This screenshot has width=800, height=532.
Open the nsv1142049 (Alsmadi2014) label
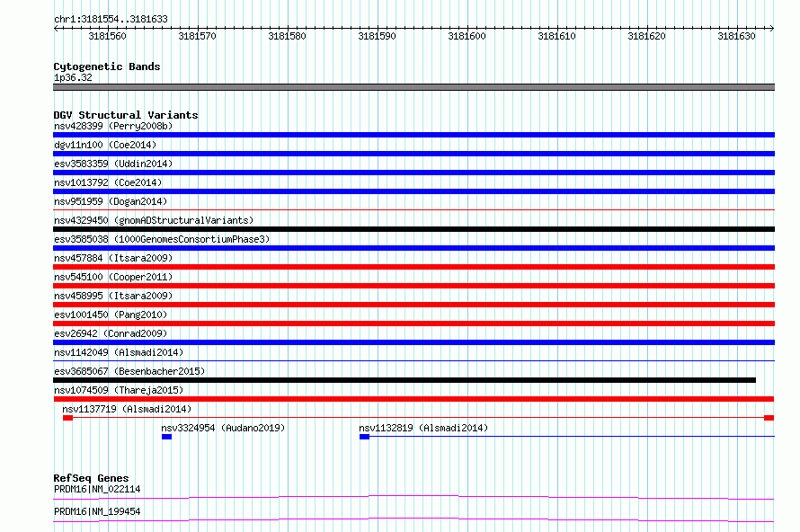[x=119, y=352]
